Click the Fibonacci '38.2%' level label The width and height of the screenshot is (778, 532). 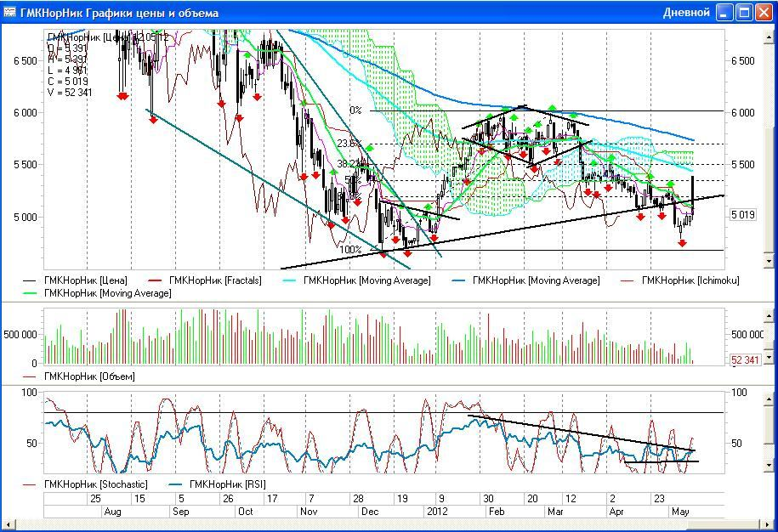[349, 164]
